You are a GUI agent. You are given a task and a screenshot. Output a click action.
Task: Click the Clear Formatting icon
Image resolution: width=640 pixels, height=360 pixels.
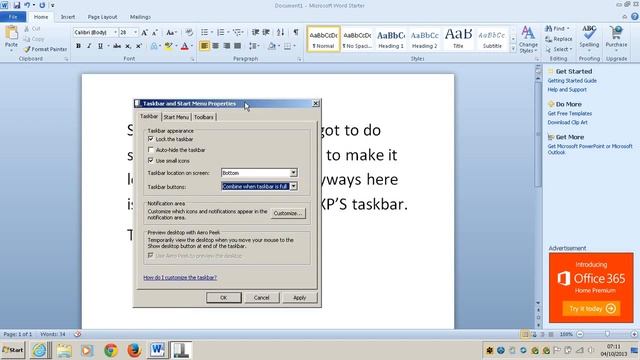pyautogui.click(x=189, y=32)
